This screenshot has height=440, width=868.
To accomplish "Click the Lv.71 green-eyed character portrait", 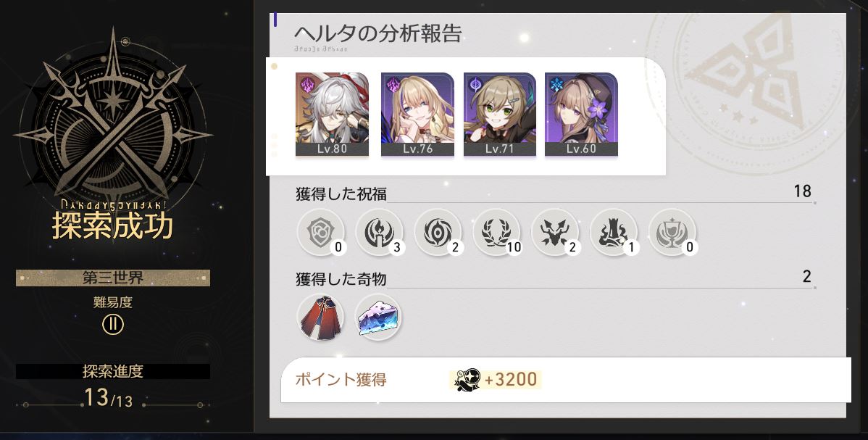I will coord(499,114).
